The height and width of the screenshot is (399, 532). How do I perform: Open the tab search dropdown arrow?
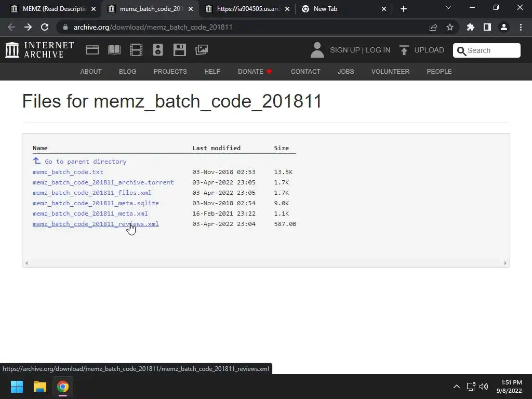(448, 7)
